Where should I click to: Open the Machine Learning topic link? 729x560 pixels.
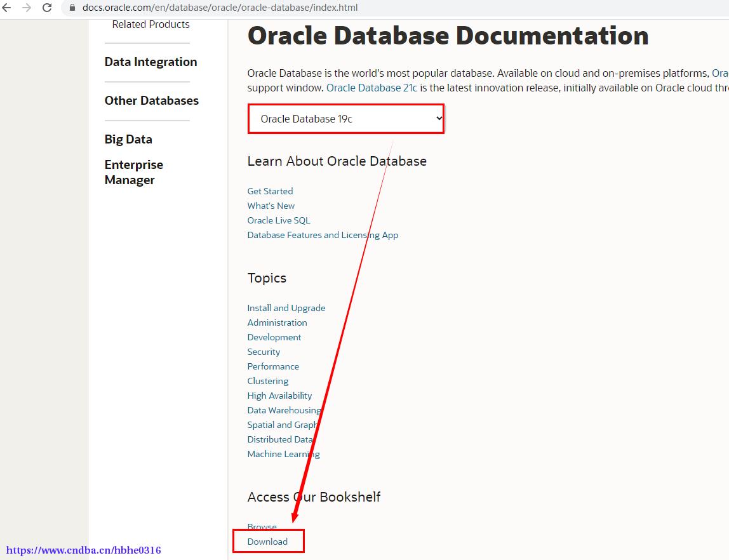(284, 454)
